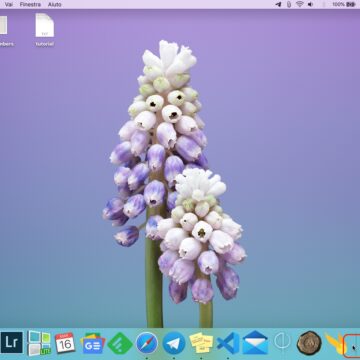Open the blue Mail envelope app

(x=255, y=342)
